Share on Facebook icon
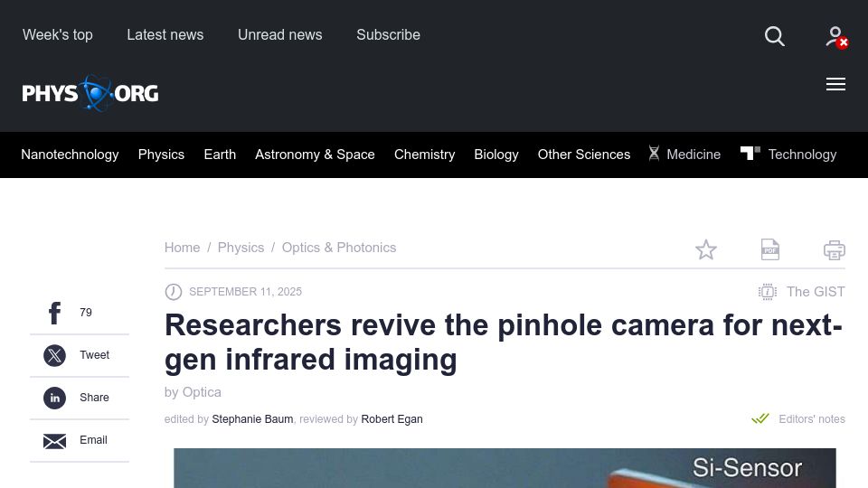This screenshot has height=488, width=868. [x=55, y=313]
